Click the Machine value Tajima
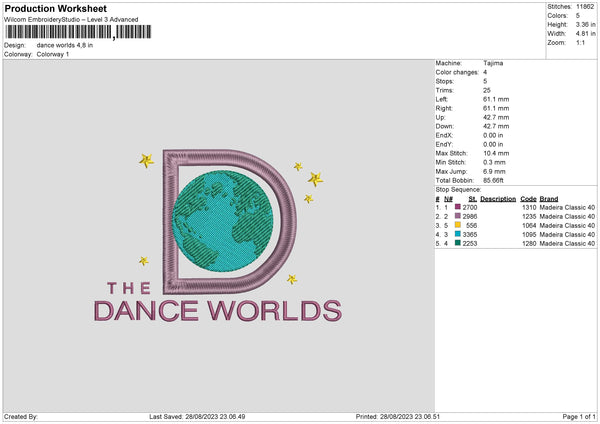The image size is (600, 424). (x=493, y=62)
